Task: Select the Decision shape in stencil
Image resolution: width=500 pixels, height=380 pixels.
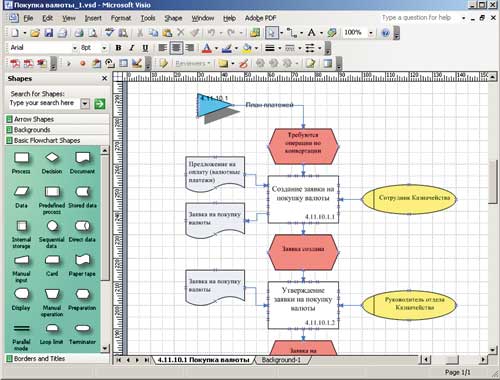Action: pos(52,162)
